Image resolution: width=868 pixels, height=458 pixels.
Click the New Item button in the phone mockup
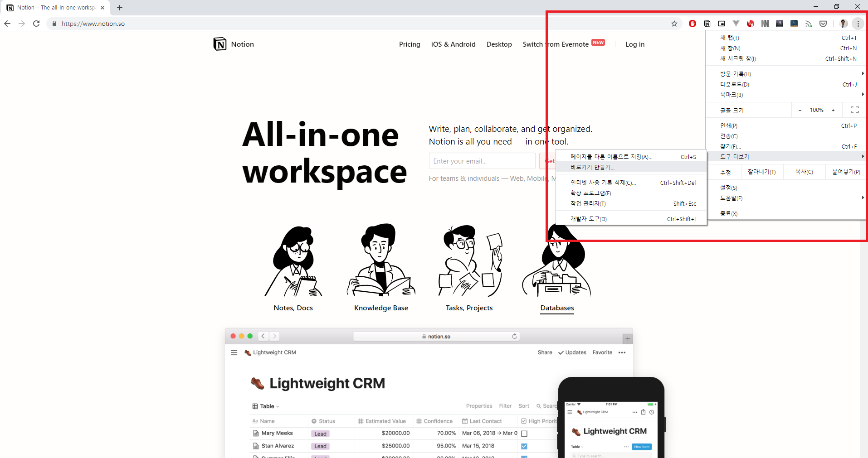(x=642, y=447)
